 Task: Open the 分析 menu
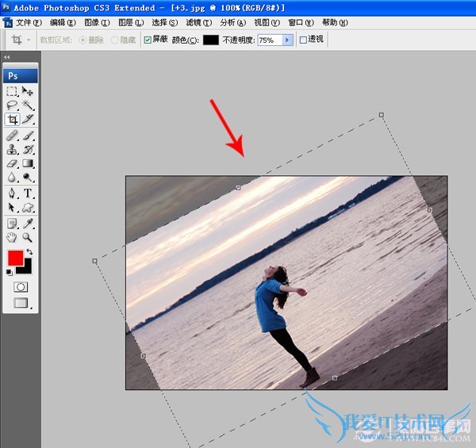(232, 23)
